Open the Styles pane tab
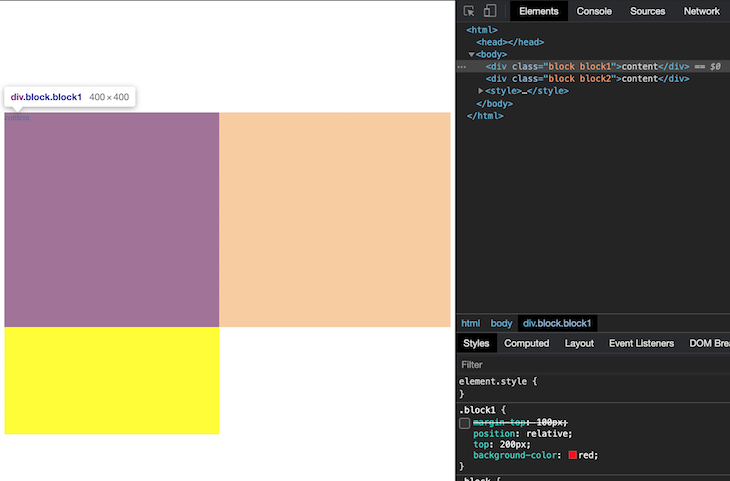This screenshot has height=481, width=730. pyautogui.click(x=476, y=343)
